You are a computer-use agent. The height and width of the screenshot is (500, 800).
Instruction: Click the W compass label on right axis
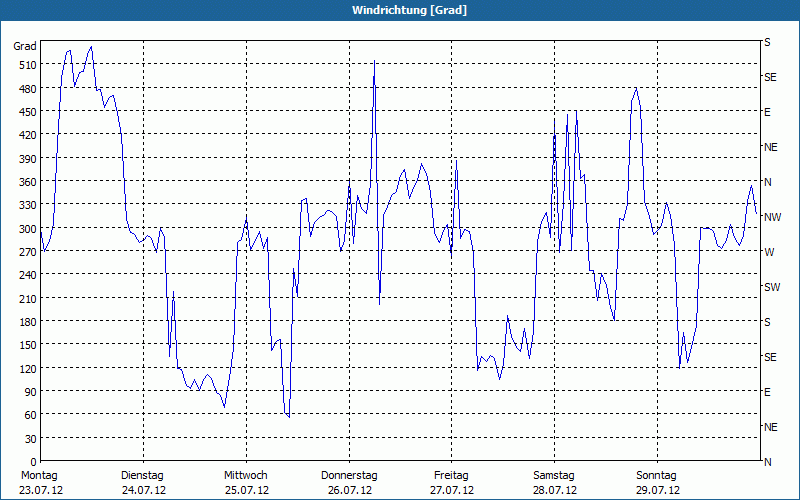tap(769, 253)
